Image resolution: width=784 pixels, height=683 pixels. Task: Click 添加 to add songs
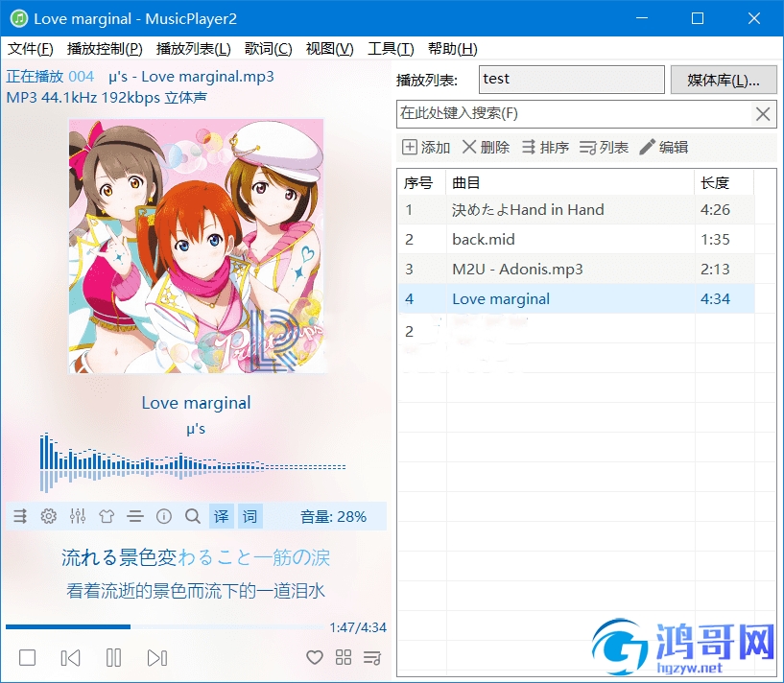(x=426, y=148)
